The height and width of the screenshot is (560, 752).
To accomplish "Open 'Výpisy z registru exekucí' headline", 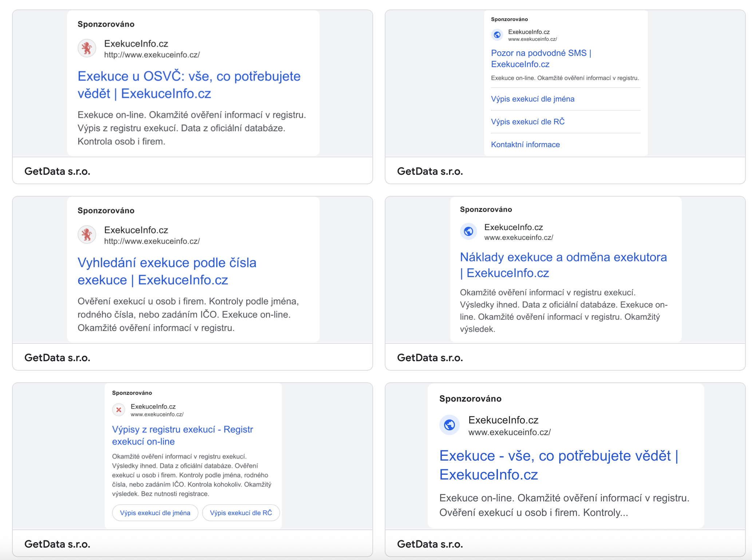I will 182,435.
